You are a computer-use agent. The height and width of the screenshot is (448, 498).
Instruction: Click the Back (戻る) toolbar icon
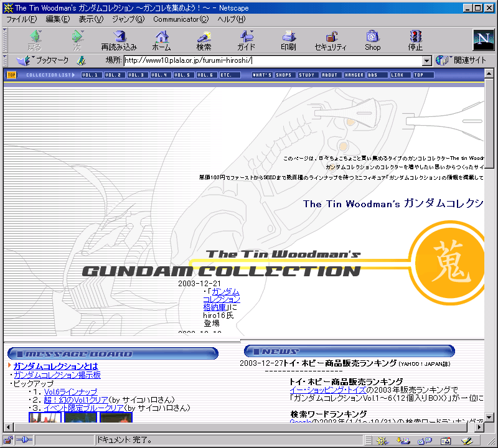pos(35,40)
